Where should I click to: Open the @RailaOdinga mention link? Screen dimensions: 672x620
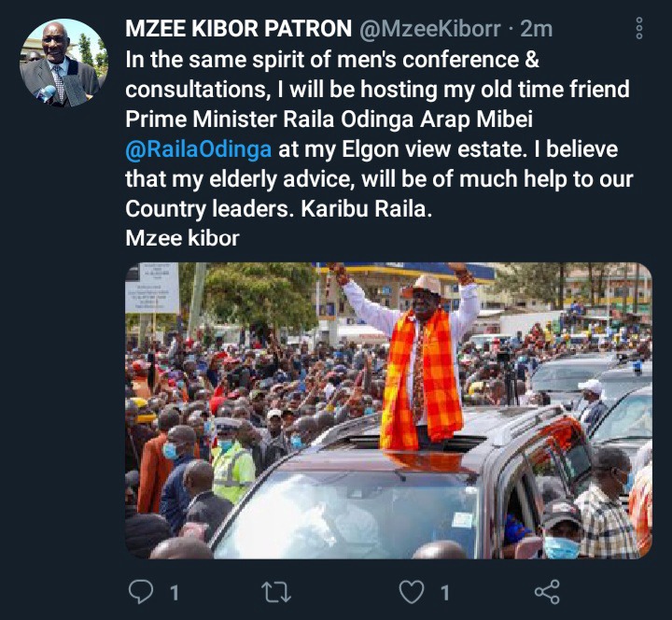point(199,149)
